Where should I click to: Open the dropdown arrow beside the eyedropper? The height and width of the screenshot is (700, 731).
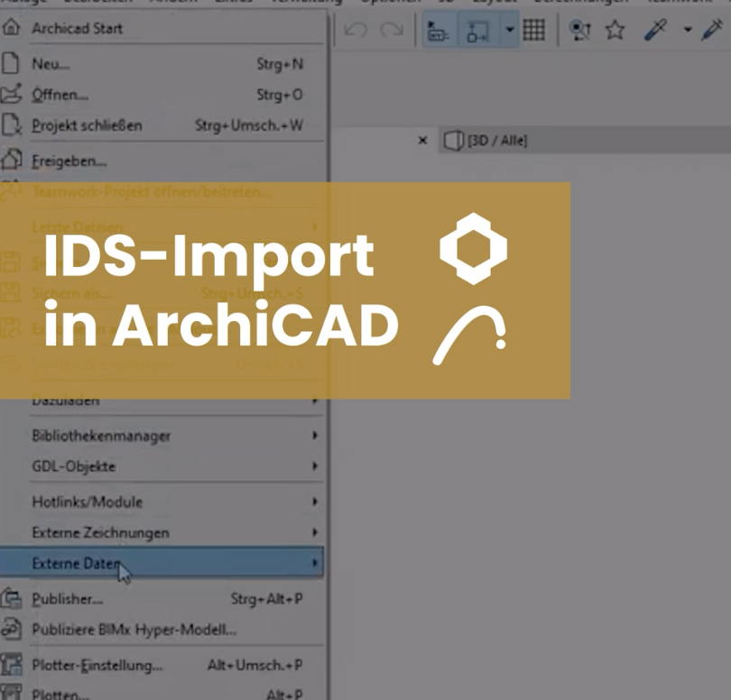click(x=687, y=30)
